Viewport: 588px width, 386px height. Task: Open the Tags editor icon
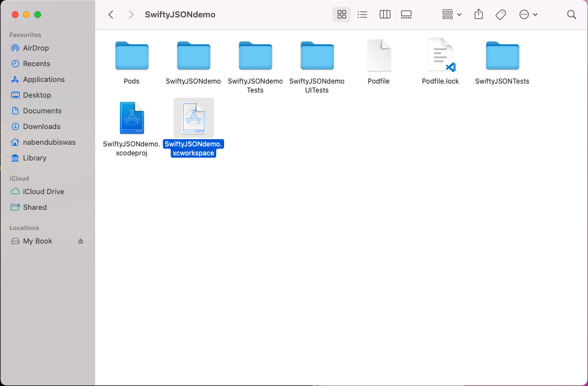pos(500,15)
